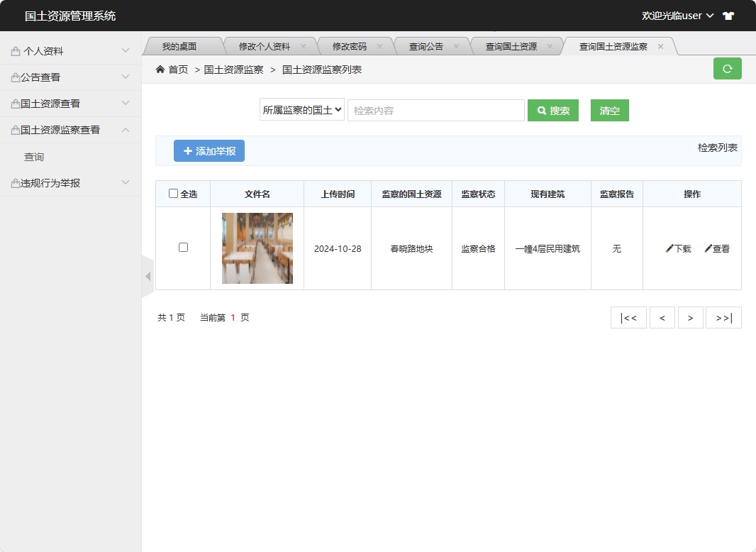The width and height of the screenshot is (756, 552).
Task: Open the 所属监察的国土 dropdown
Action: click(x=301, y=110)
